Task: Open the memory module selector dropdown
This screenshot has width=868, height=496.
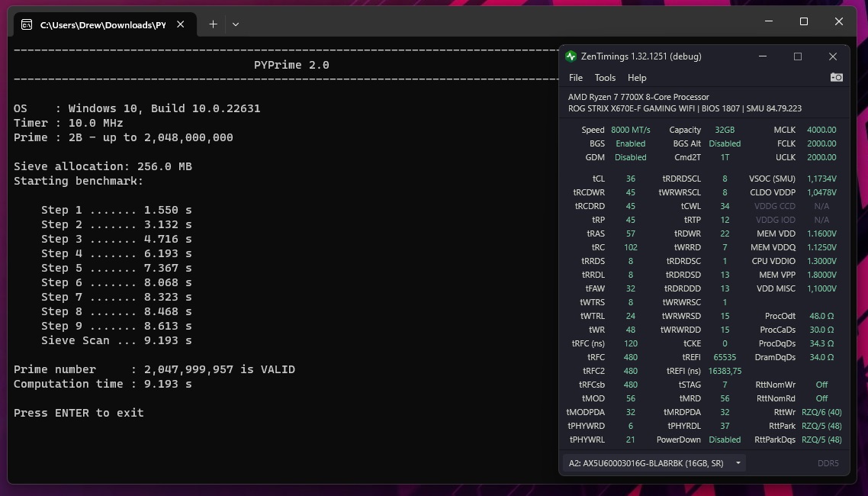Action: click(x=654, y=462)
